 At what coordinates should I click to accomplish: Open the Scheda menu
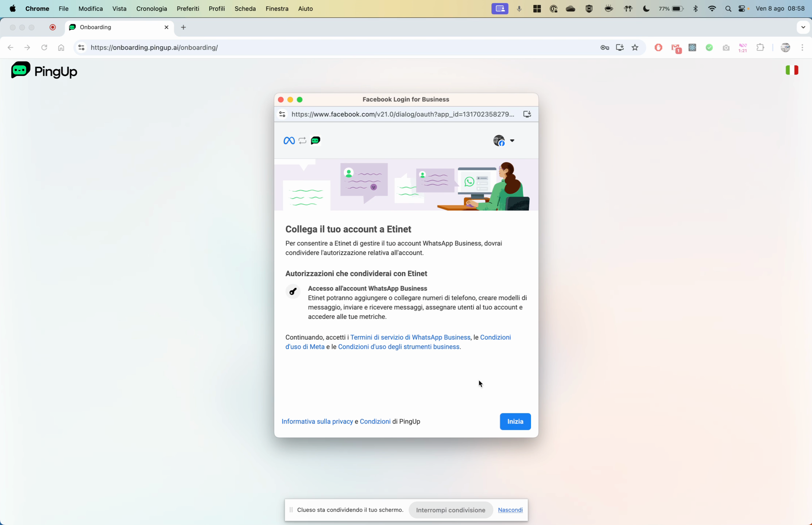[245, 9]
